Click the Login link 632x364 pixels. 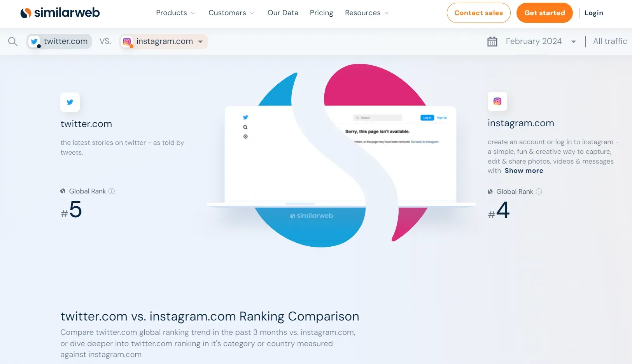click(593, 13)
